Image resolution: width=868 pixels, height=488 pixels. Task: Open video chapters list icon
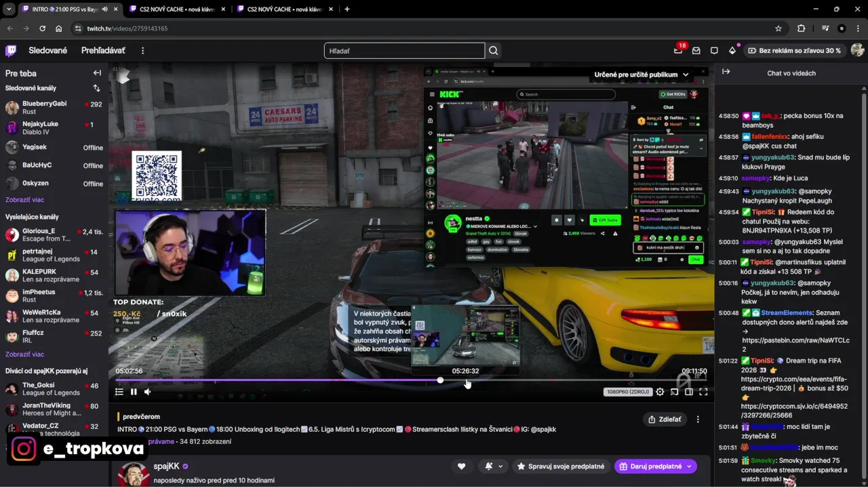pyautogui.click(x=119, y=392)
